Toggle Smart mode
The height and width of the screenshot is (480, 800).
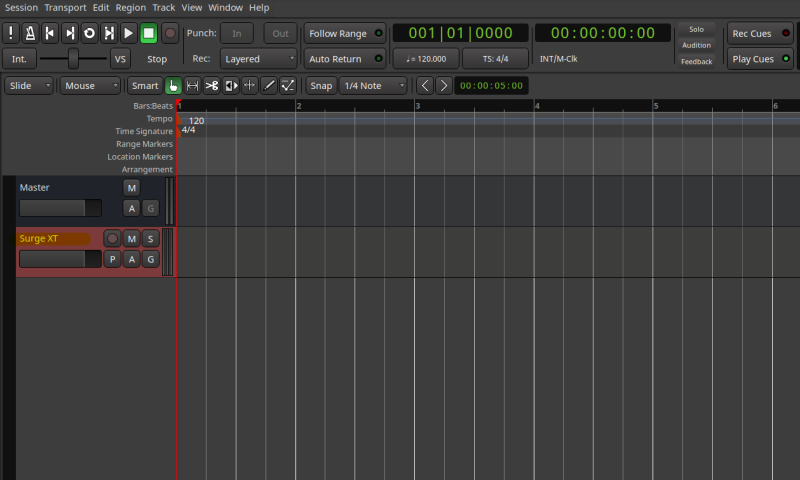pos(145,86)
